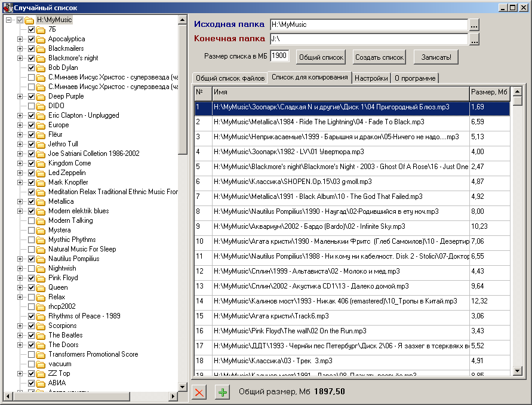The image size is (532, 405).
Task: Click the Relax folder icon
Action: click(41, 297)
